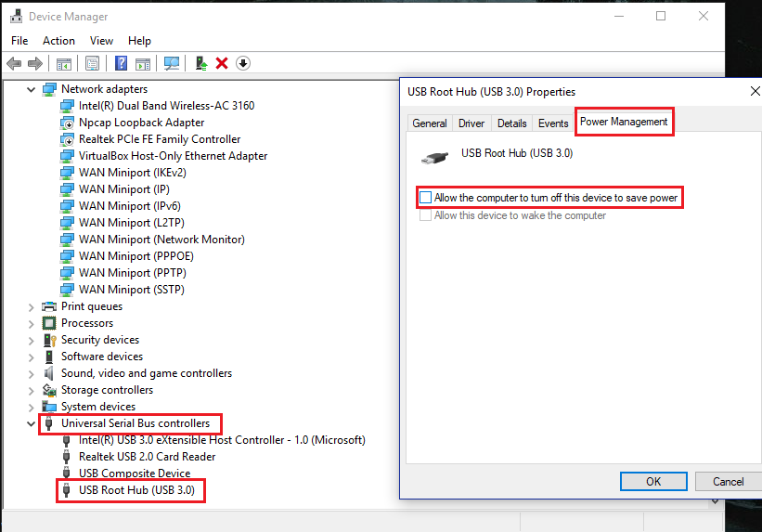This screenshot has width=762, height=532.
Task: Click the Npcap Loopback Adapter icon
Action: pos(67,123)
